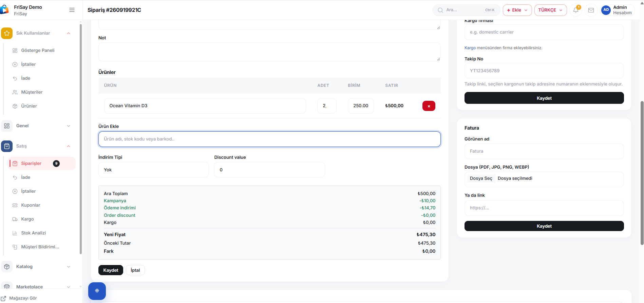Click the Genel grid icon
This screenshot has height=303, width=644.
(7, 126)
